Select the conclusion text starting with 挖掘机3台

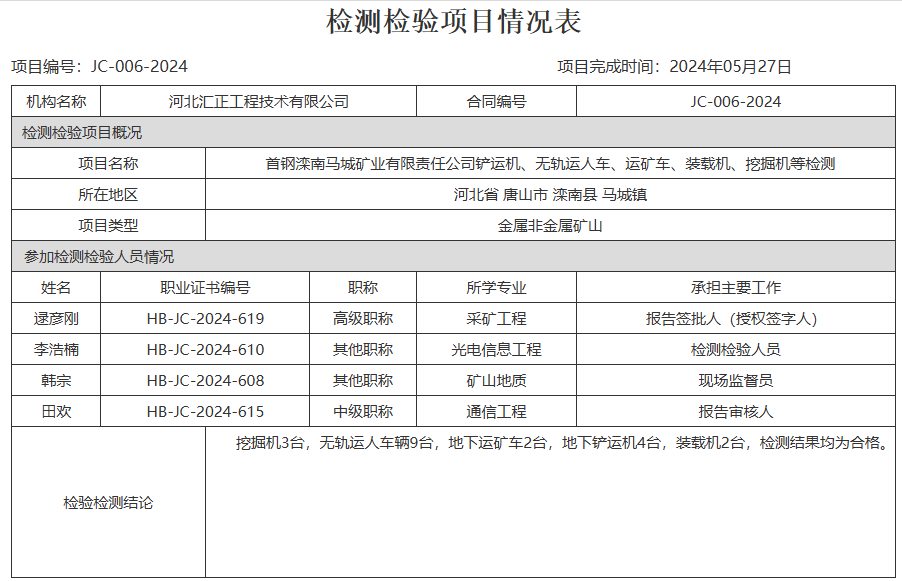click(564, 443)
